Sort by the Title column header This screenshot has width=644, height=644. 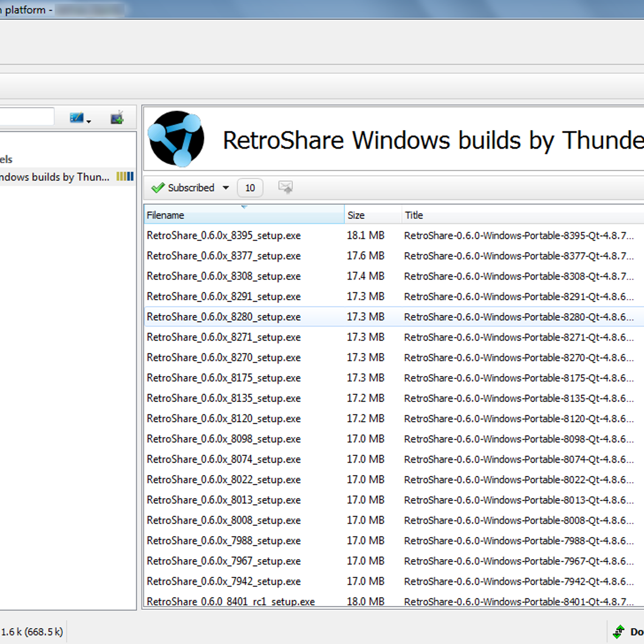pos(523,215)
